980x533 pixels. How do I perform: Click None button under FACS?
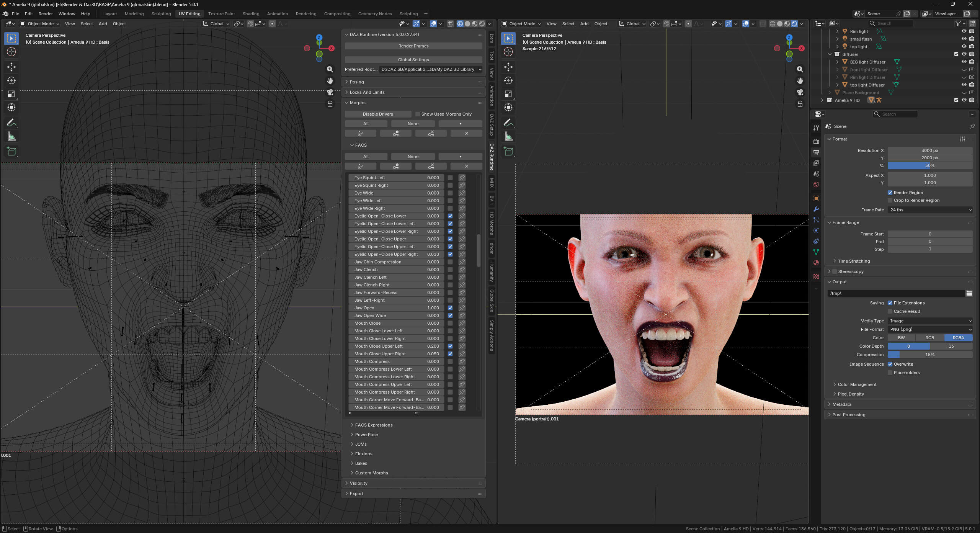click(413, 157)
